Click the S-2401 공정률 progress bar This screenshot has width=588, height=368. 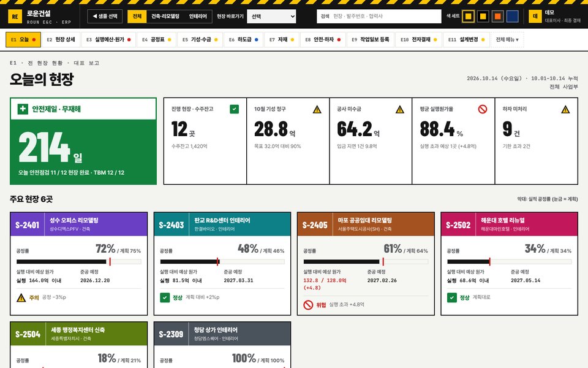(x=79, y=262)
